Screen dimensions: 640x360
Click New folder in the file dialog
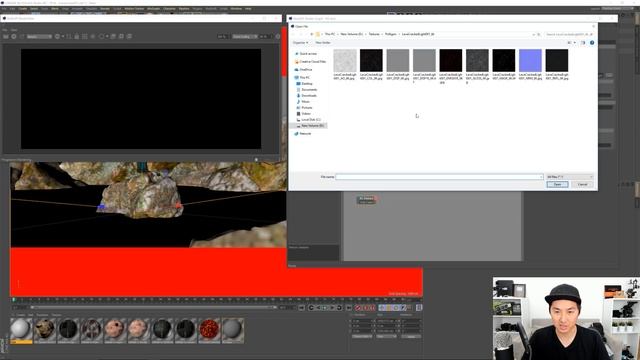click(323, 43)
